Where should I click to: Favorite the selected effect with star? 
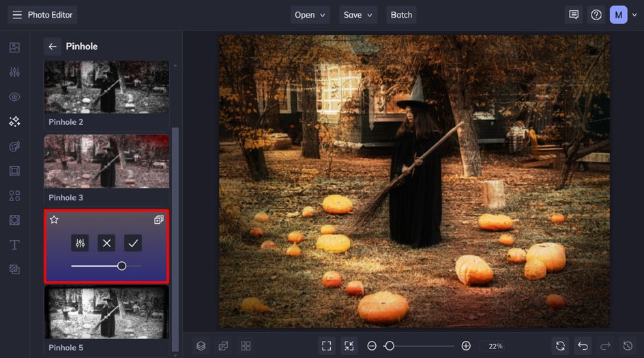(x=54, y=220)
